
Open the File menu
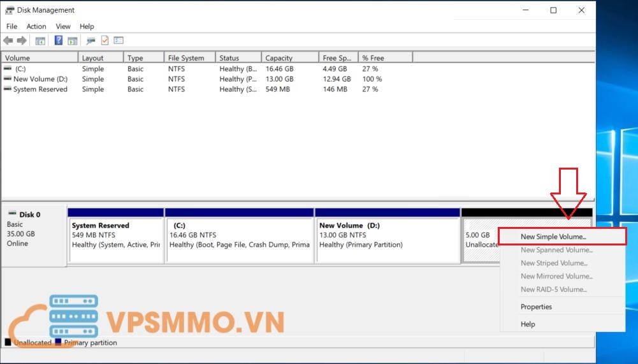click(x=11, y=27)
